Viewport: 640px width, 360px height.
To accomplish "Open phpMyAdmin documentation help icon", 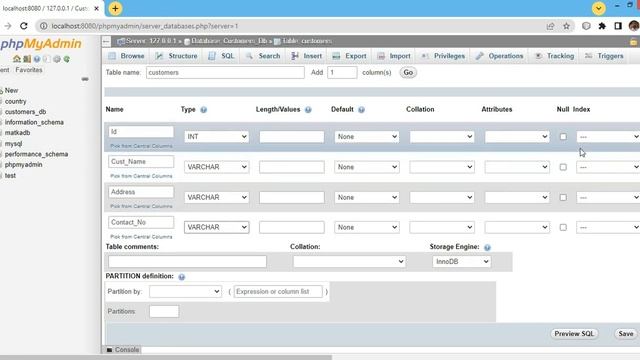I will (37, 59).
